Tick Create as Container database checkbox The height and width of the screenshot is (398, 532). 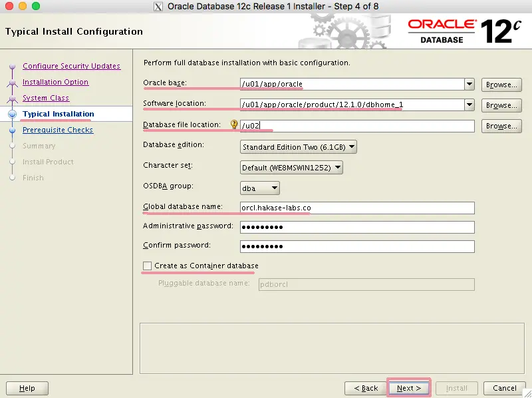pyautogui.click(x=147, y=266)
